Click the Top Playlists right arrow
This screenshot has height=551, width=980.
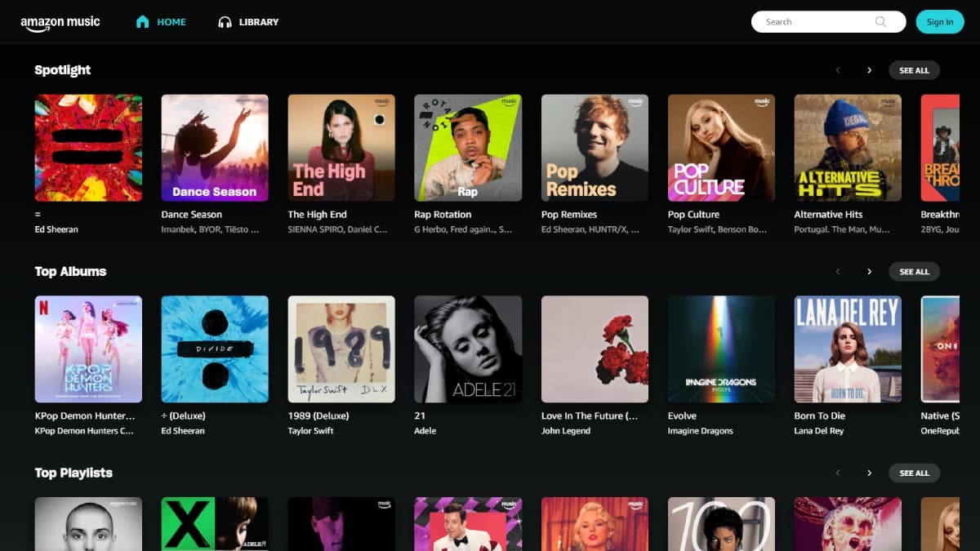868,473
